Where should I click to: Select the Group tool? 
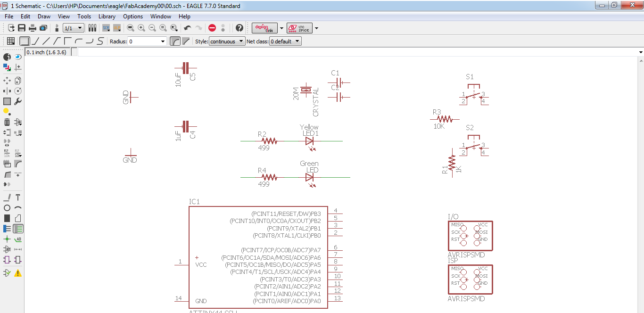pyautogui.click(x=7, y=101)
